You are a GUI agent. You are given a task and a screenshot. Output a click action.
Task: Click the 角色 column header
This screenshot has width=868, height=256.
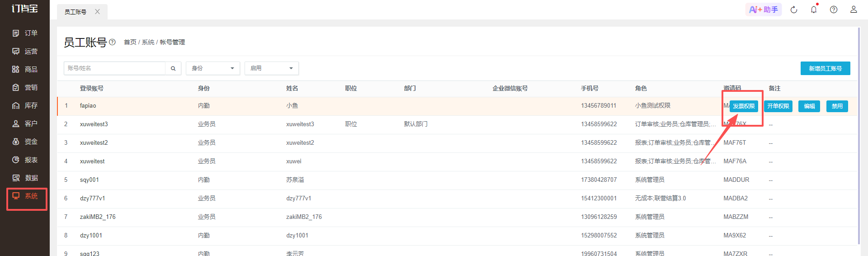pos(641,88)
